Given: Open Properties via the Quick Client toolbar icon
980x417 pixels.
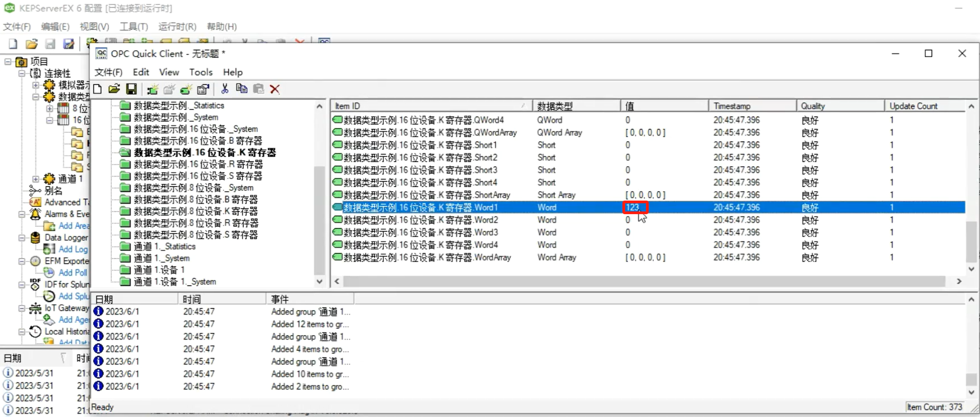Looking at the screenshot, I should (x=203, y=89).
